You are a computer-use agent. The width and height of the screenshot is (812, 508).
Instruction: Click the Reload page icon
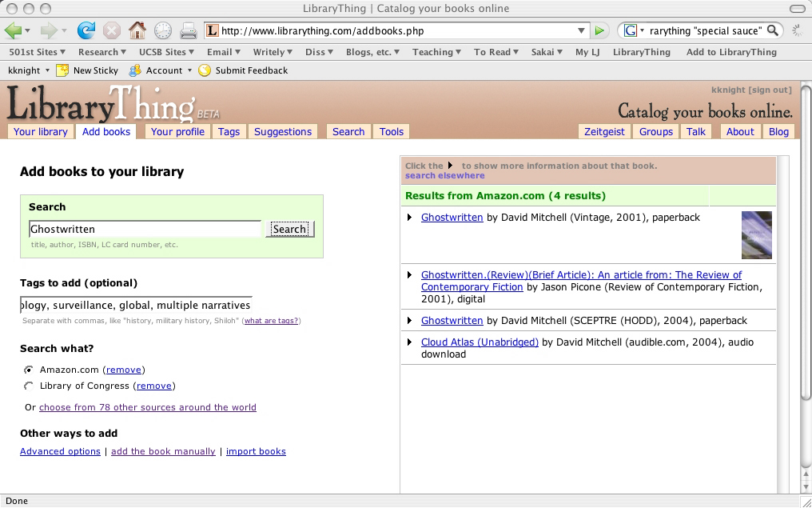pyautogui.click(x=86, y=31)
